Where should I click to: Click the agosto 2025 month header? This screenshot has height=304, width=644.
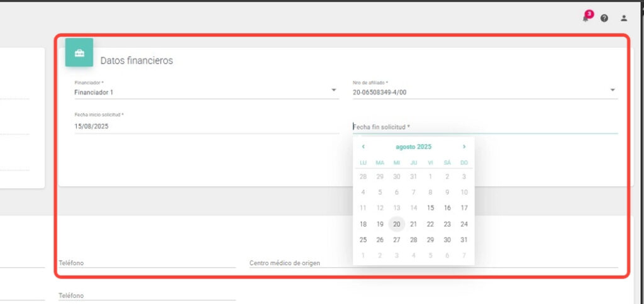coord(413,147)
